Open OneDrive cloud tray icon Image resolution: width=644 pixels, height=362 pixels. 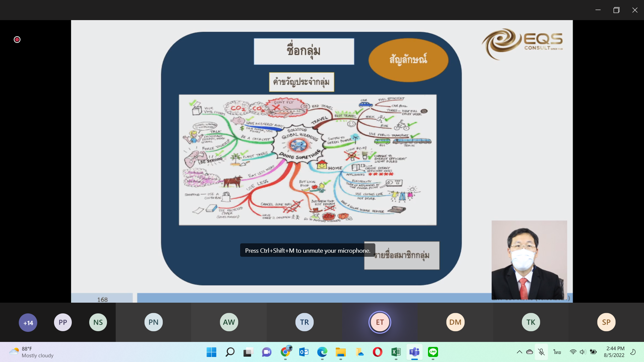pos(530,352)
